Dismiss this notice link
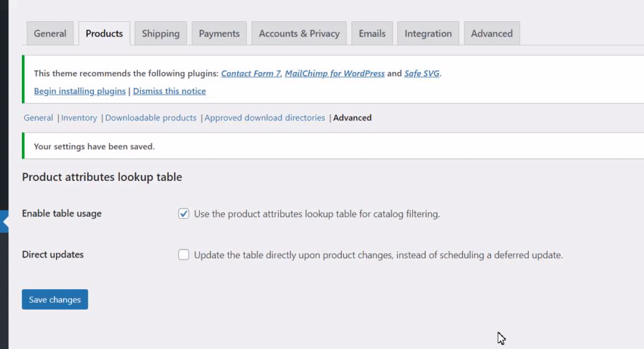This screenshot has width=644, height=349. pyautogui.click(x=169, y=91)
